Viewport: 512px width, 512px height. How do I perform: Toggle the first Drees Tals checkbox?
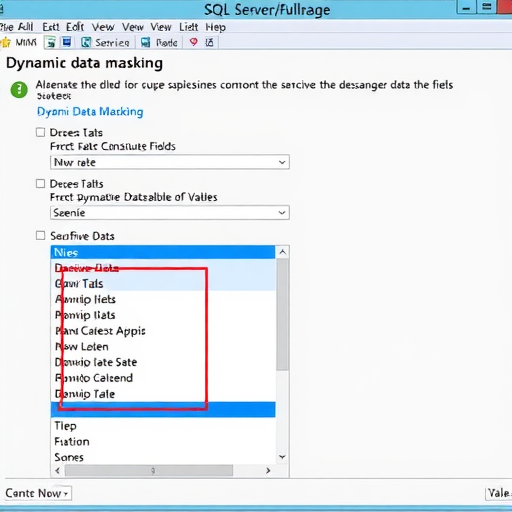point(40,132)
